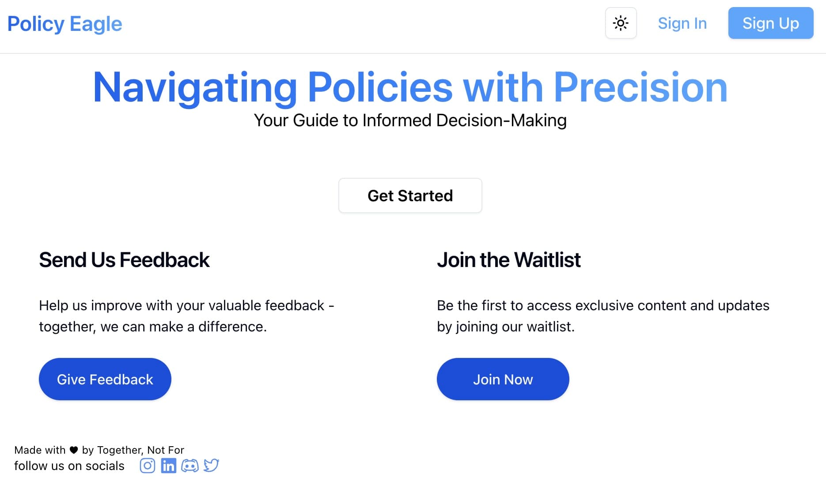Open the Discord social icon
826x504 pixels.
tap(190, 466)
